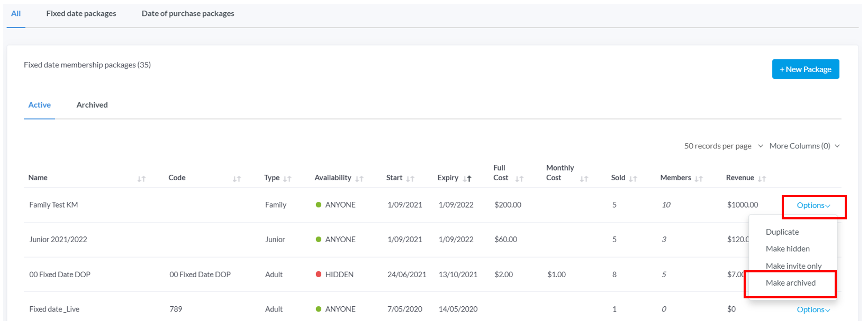Sort table by Members column
The image size is (868, 328).
[x=699, y=179]
